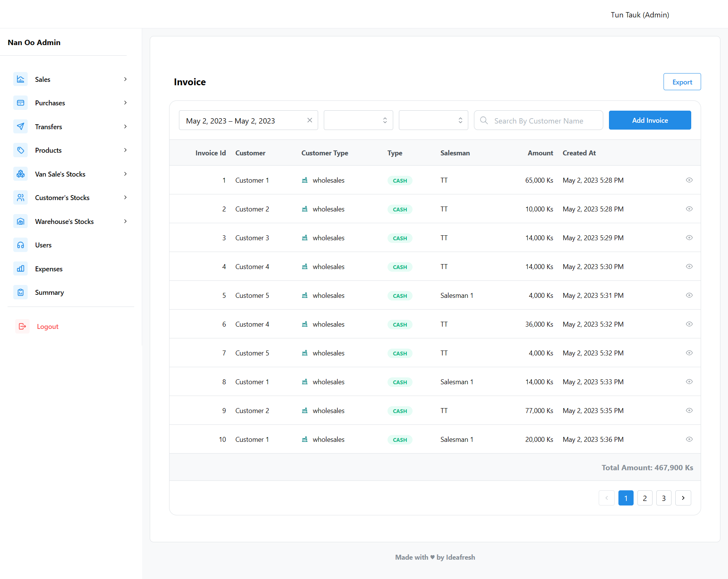Viewport: 728px width, 579px height.
Task: Open invoice 10 with its eye icon
Action: click(689, 439)
